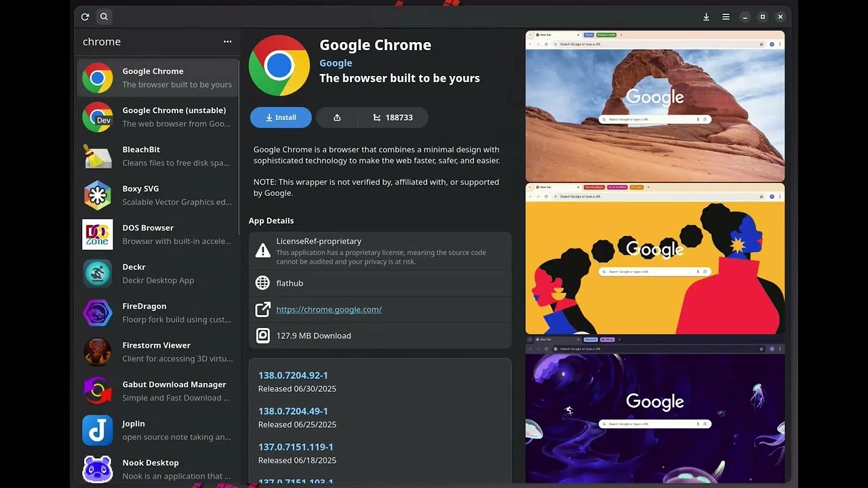868x488 pixels.
Task: Click the NOTE wrapper disclaimer paragraph
Action: tap(376, 188)
